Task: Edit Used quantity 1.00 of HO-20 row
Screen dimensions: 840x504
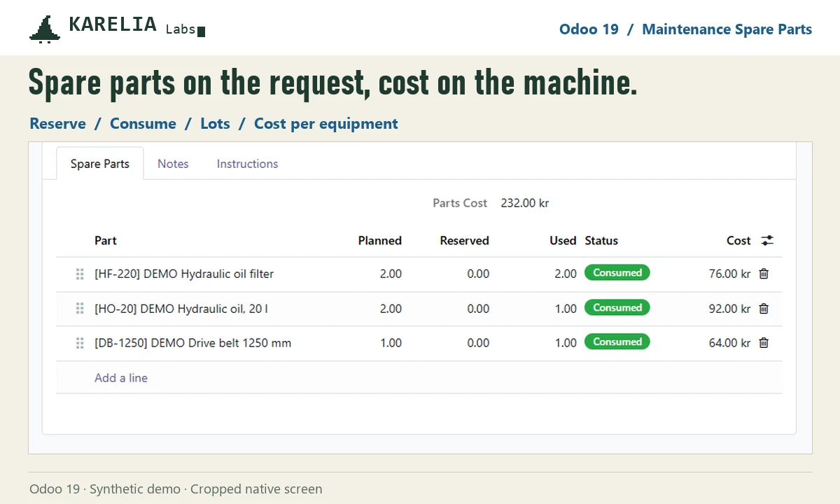Action: tap(566, 309)
